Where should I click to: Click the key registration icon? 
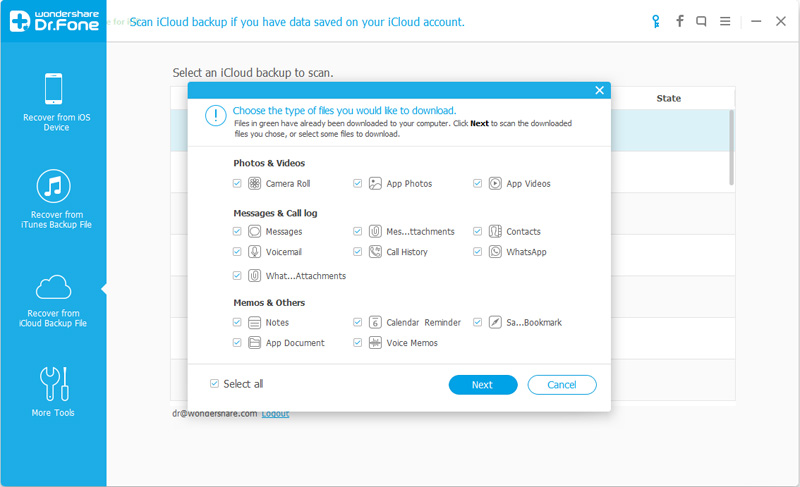(656, 21)
